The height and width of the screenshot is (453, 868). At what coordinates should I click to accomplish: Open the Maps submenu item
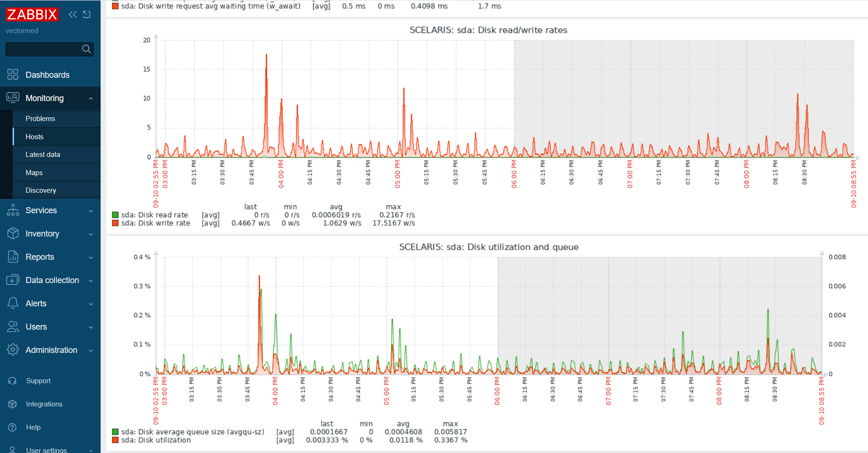[56, 173]
